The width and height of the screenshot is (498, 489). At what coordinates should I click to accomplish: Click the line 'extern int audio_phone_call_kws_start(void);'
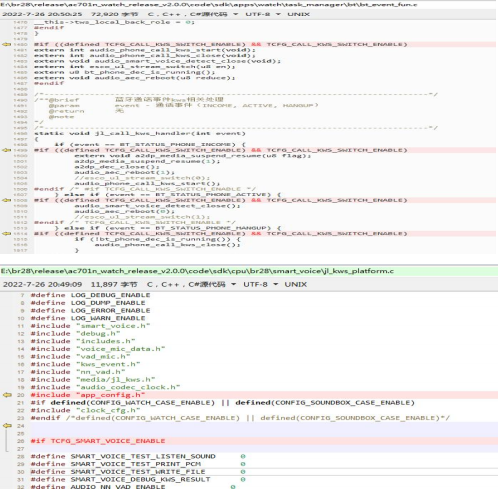[x=145, y=50]
